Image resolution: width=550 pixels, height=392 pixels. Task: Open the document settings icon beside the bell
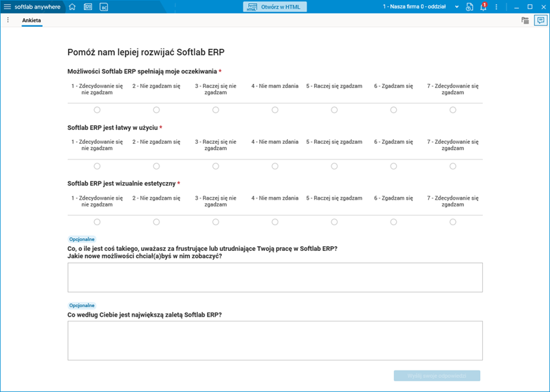pos(469,7)
